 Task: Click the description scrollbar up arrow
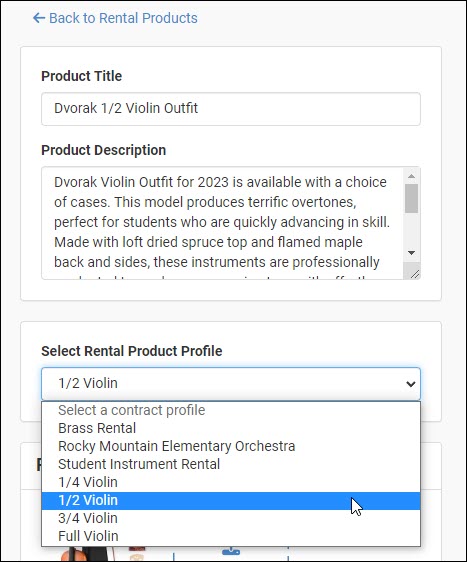coord(411,176)
